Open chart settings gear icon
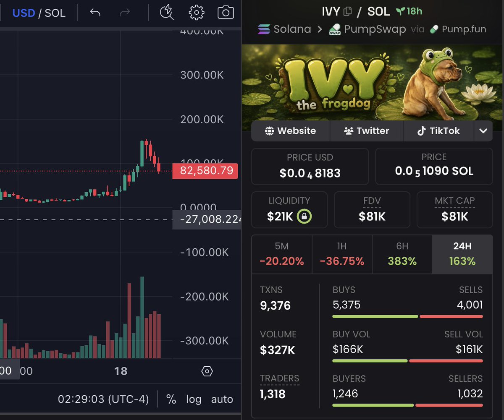 click(196, 13)
